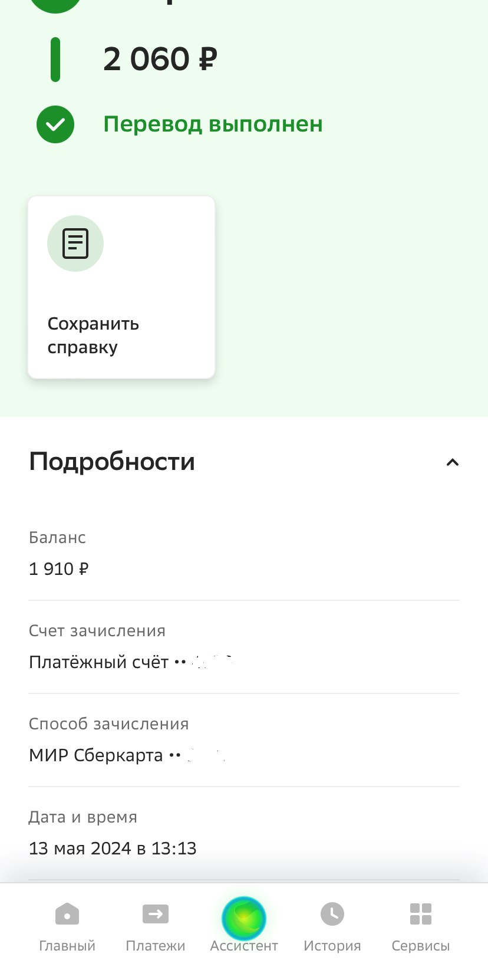Tap the house icon in bottom navigation
Viewport: 488px width, 980px height.
coord(67,915)
